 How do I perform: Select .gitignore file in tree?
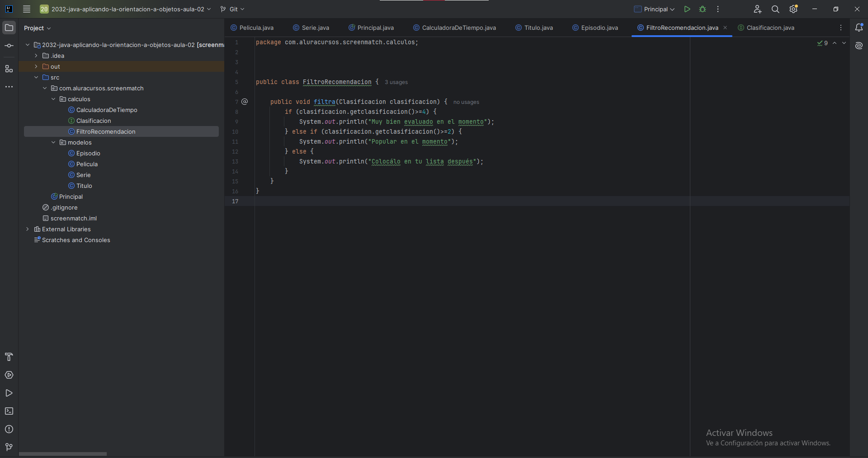[x=64, y=207]
